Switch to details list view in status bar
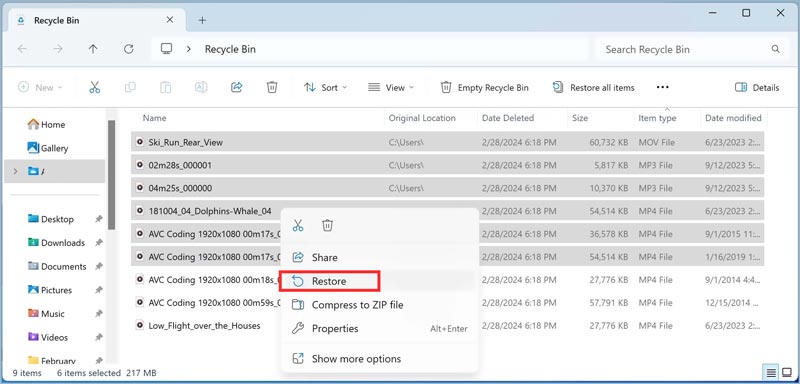The height and width of the screenshot is (384, 800). (771, 373)
